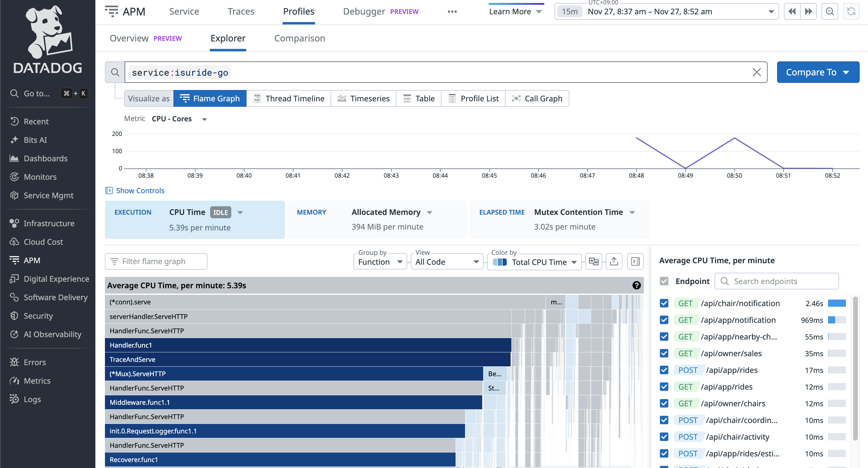This screenshot has width=868, height=468.
Task: Open the Group by Function dropdown
Action: tap(380, 262)
